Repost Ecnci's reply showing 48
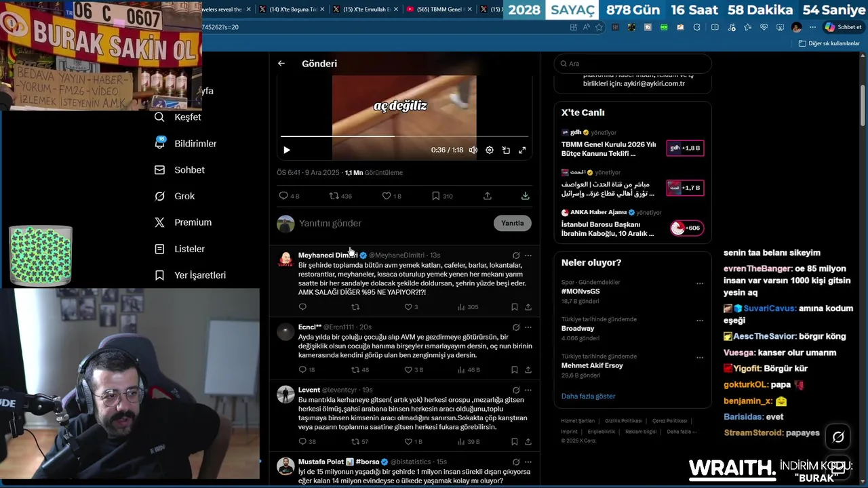The width and height of the screenshot is (868, 488). click(x=359, y=370)
